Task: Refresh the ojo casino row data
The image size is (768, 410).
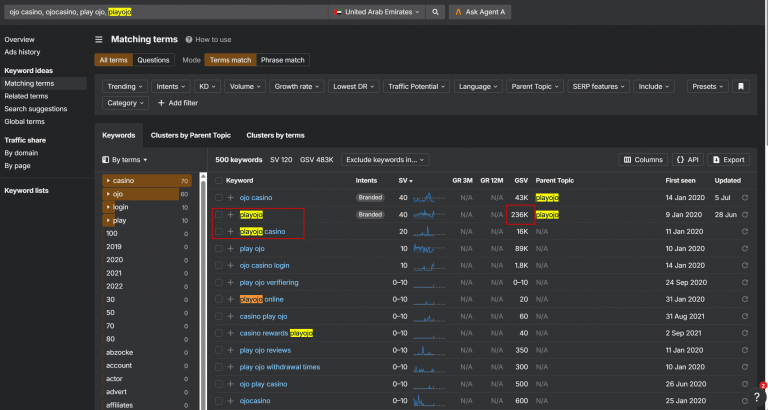Action: [745, 198]
